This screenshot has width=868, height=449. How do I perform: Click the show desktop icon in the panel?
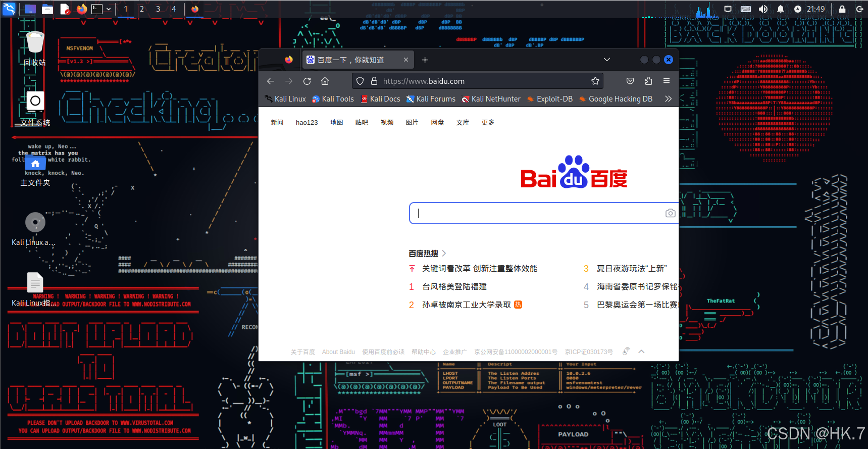pos(30,9)
